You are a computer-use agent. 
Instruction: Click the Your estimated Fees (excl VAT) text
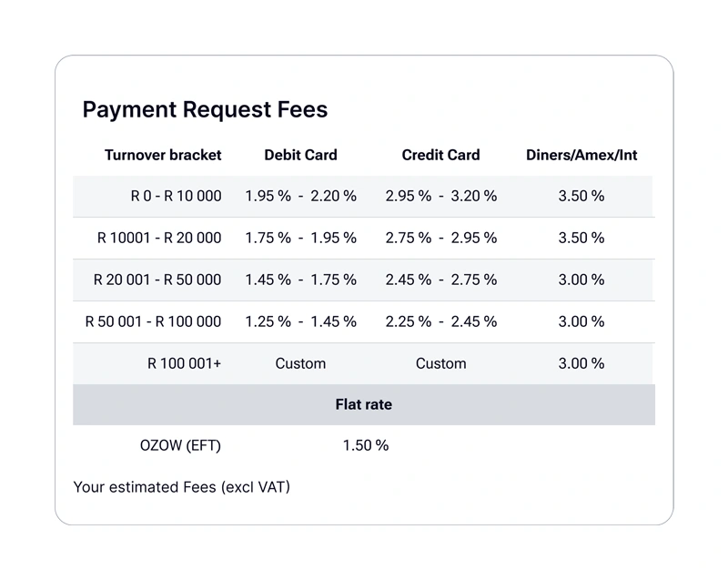(x=181, y=487)
